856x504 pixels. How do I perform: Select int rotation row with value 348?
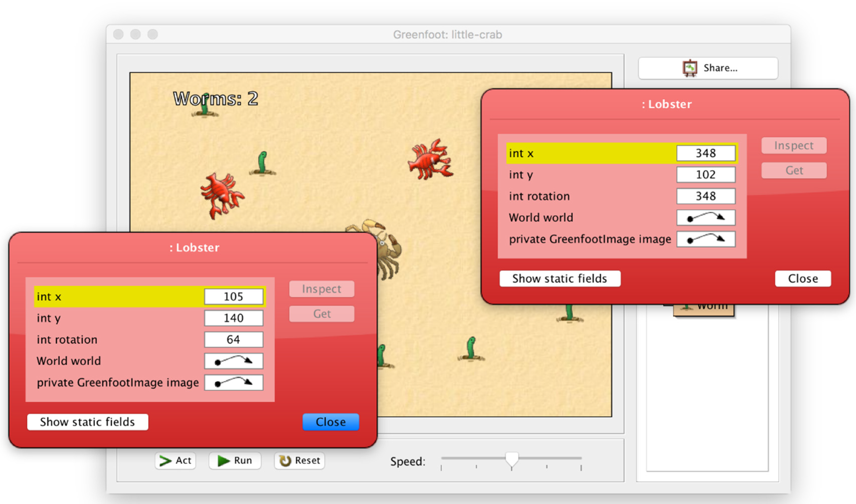coord(622,196)
